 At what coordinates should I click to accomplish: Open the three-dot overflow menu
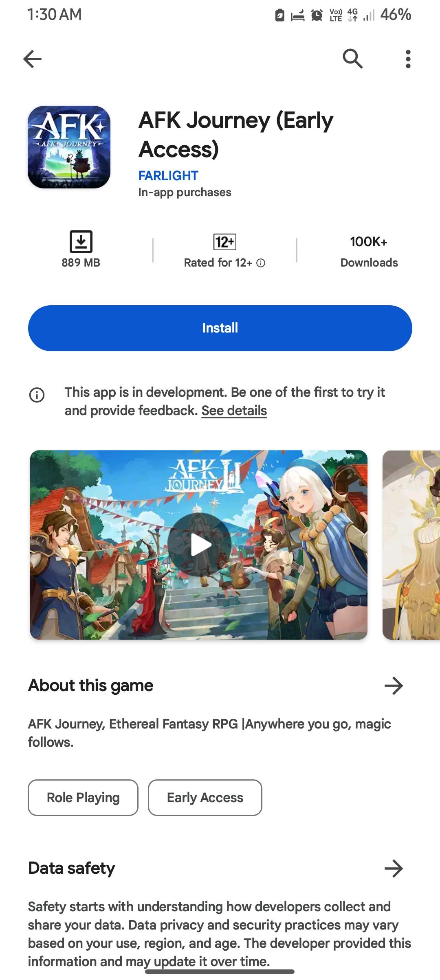point(408,59)
